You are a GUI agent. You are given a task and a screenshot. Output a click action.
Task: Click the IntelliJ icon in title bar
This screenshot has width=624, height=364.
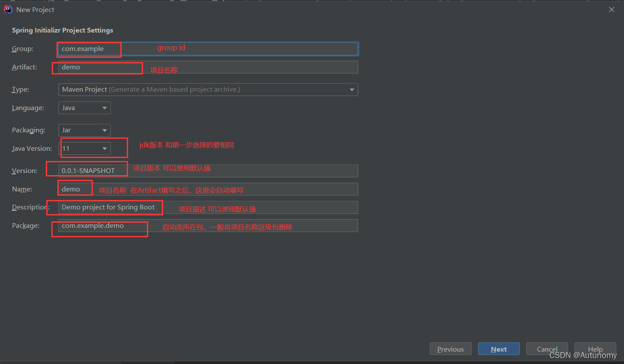pyautogui.click(x=8, y=9)
